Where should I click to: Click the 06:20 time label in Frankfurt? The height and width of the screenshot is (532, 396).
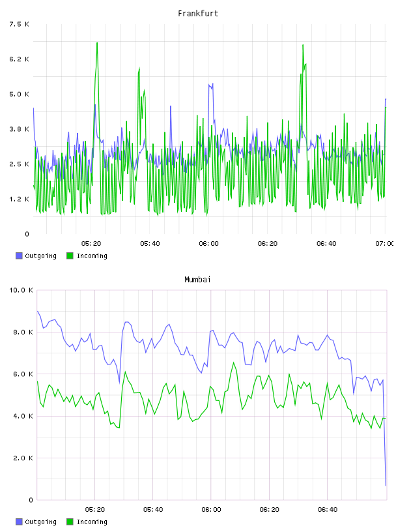pyautogui.click(x=268, y=244)
